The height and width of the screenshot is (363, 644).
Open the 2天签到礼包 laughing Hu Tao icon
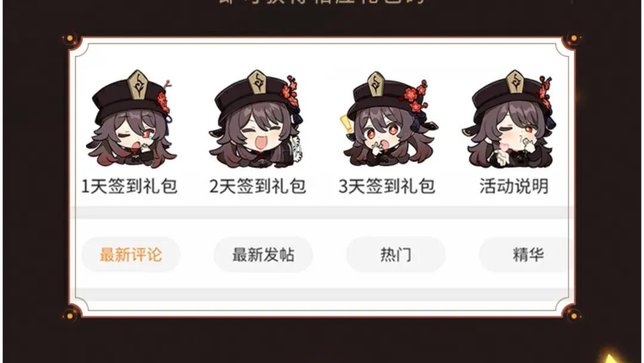(256, 119)
